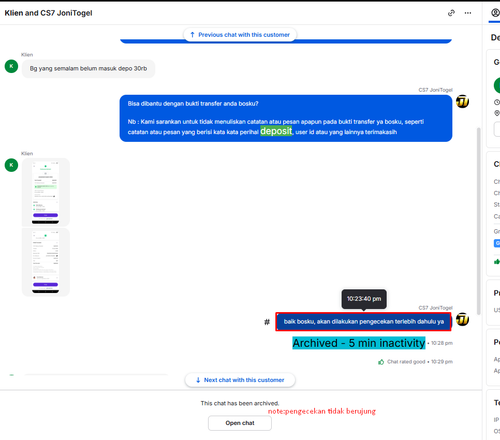Open first transfer receipt image thumbnail
Viewport: 500px width, 440px height.
click(x=46, y=192)
